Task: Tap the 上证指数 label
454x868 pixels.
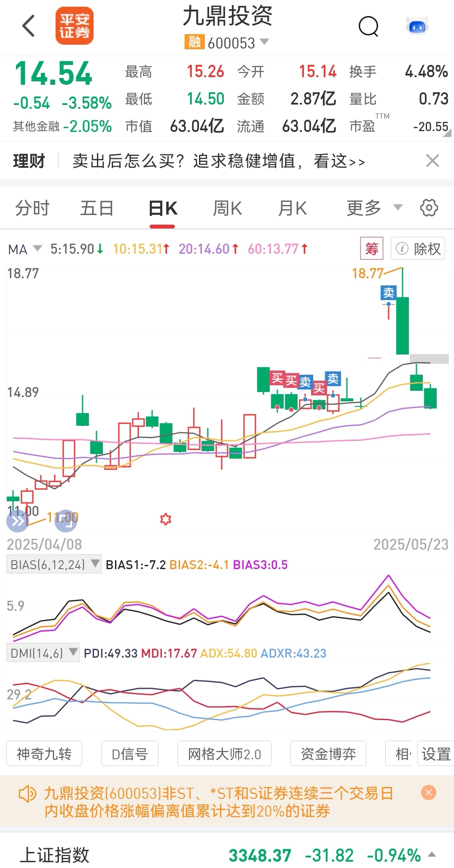Action: (54, 855)
